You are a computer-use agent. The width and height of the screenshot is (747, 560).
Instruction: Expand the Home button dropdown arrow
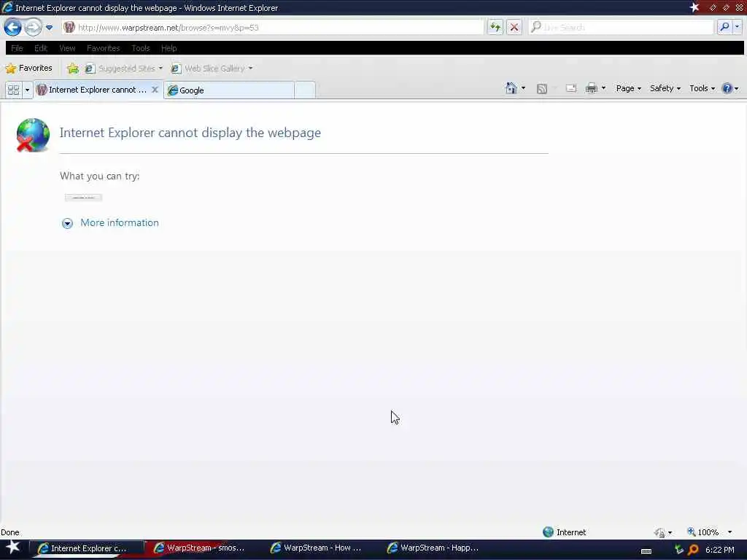(x=524, y=88)
